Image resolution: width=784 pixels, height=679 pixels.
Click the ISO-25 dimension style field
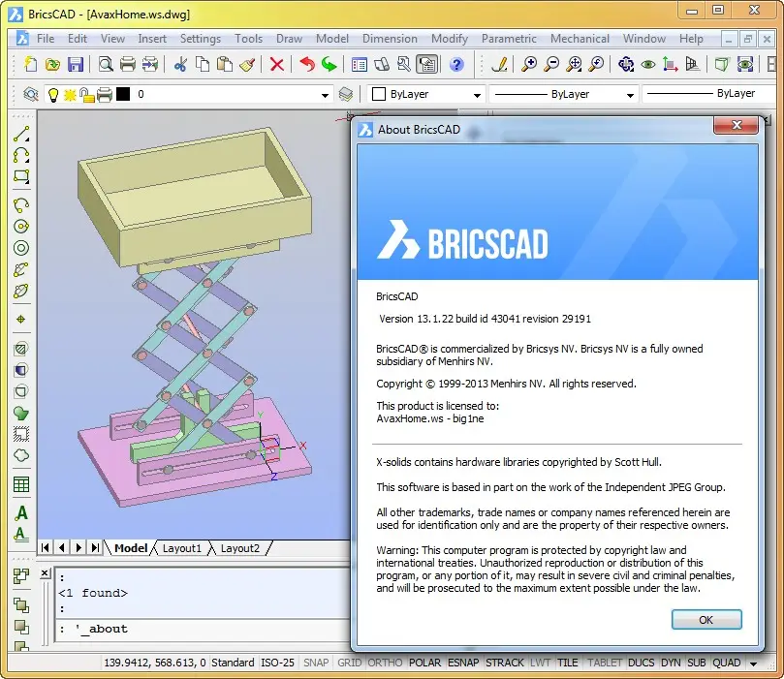[x=277, y=663]
